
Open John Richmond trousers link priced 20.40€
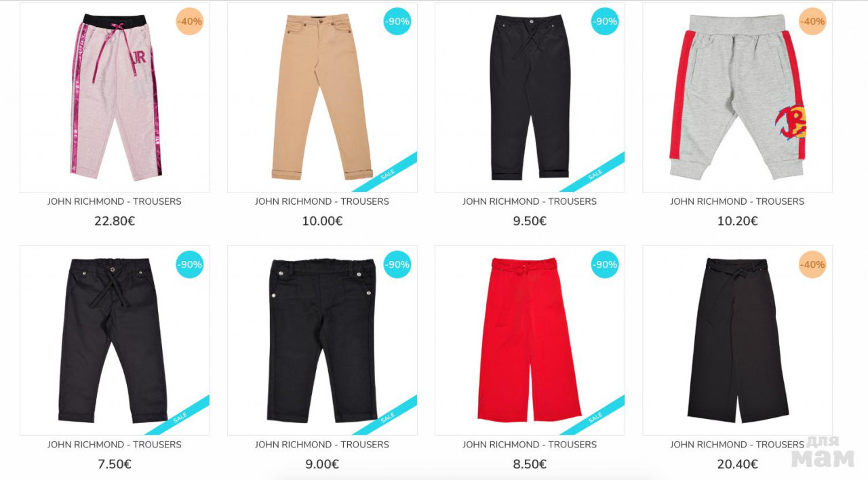coord(737,445)
